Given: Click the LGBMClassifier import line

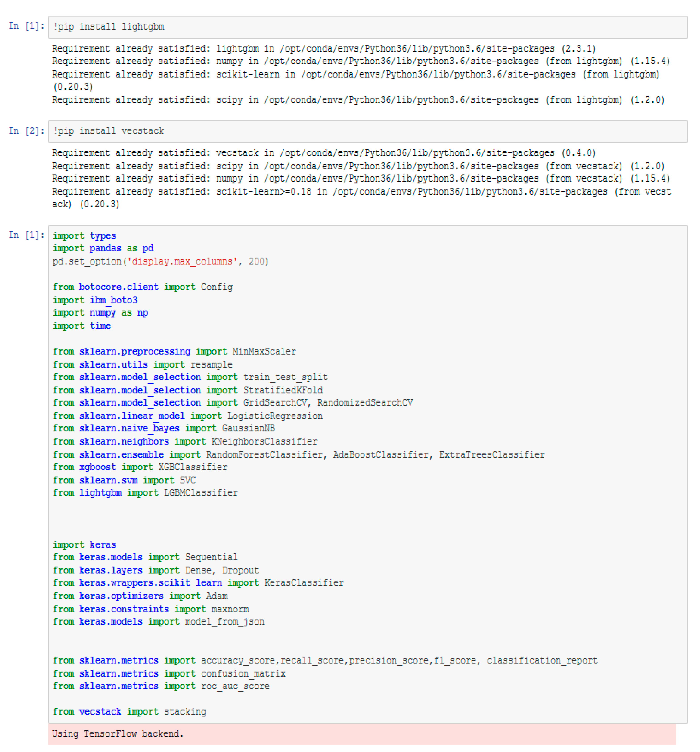Looking at the screenshot, I should (145, 493).
